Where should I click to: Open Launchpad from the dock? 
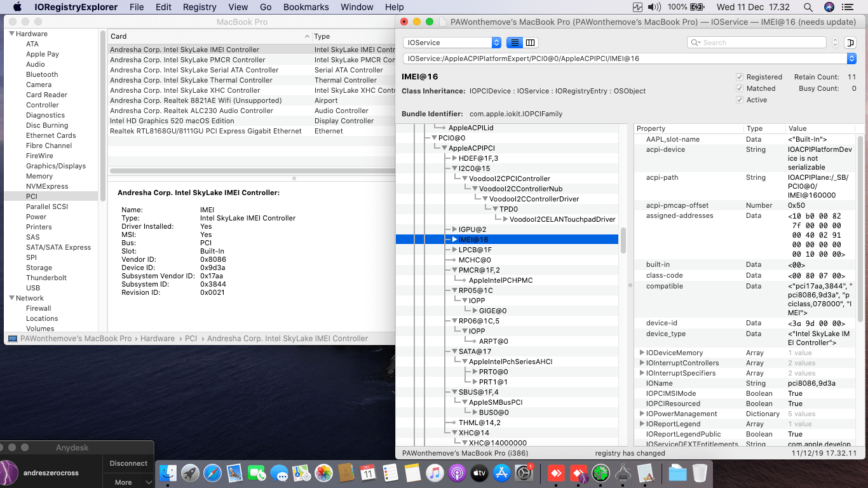(x=190, y=473)
